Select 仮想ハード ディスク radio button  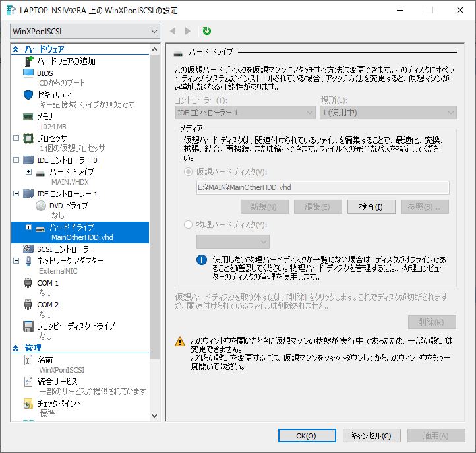point(188,172)
